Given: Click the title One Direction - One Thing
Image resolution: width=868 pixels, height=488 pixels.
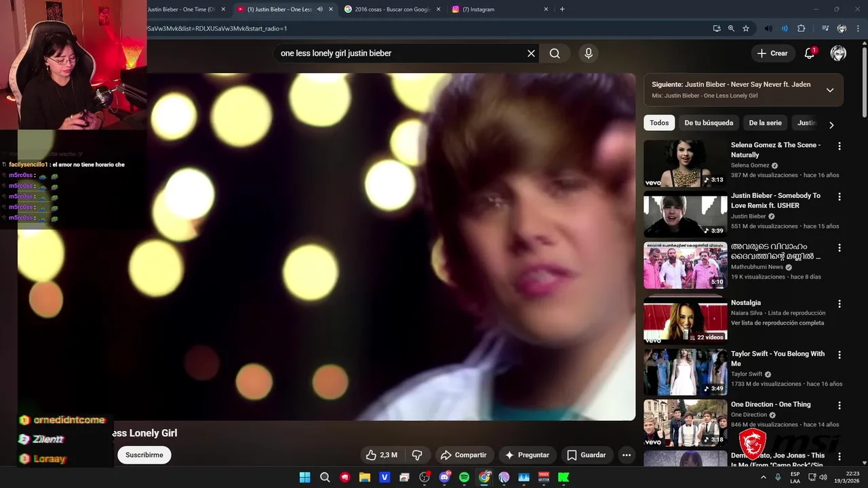Looking at the screenshot, I should pyautogui.click(x=770, y=405).
